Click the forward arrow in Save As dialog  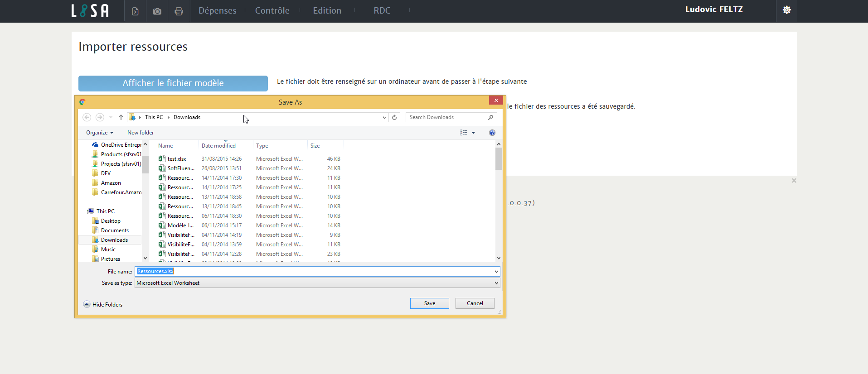click(x=100, y=117)
